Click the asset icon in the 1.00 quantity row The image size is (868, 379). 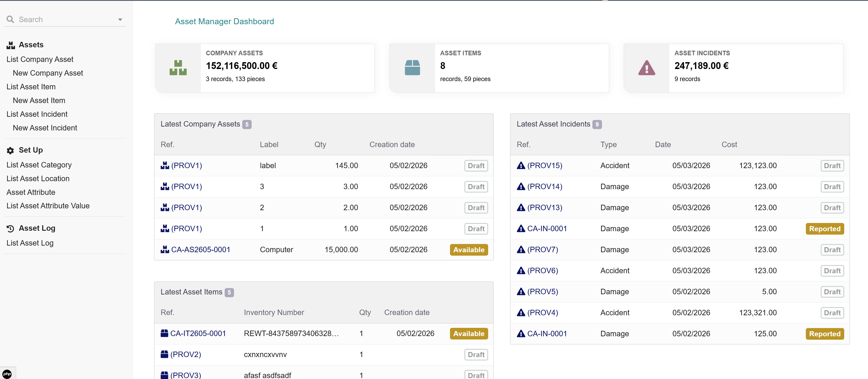click(x=165, y=229)
